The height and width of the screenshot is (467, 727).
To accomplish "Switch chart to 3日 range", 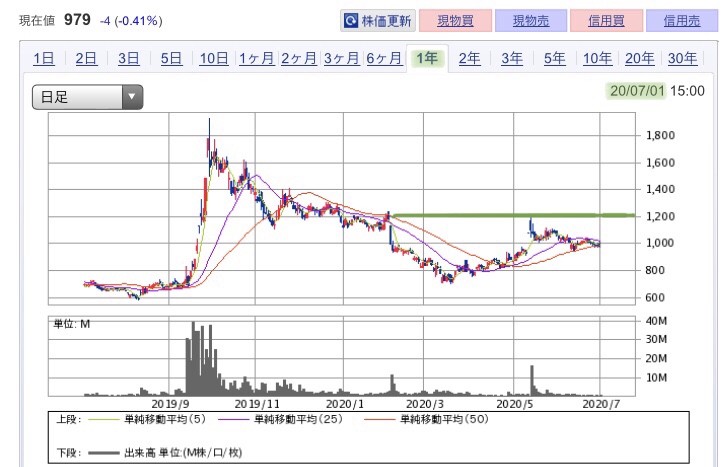I will click(129, 58).
